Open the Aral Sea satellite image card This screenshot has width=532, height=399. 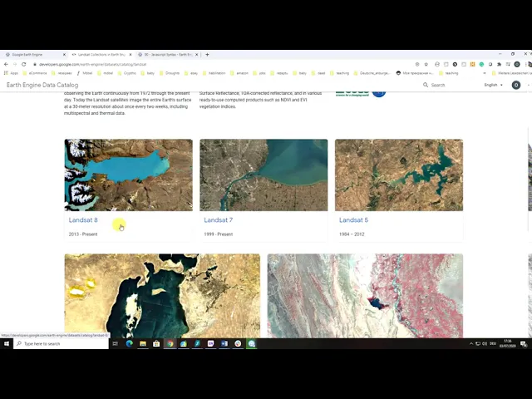click(162, 296)
